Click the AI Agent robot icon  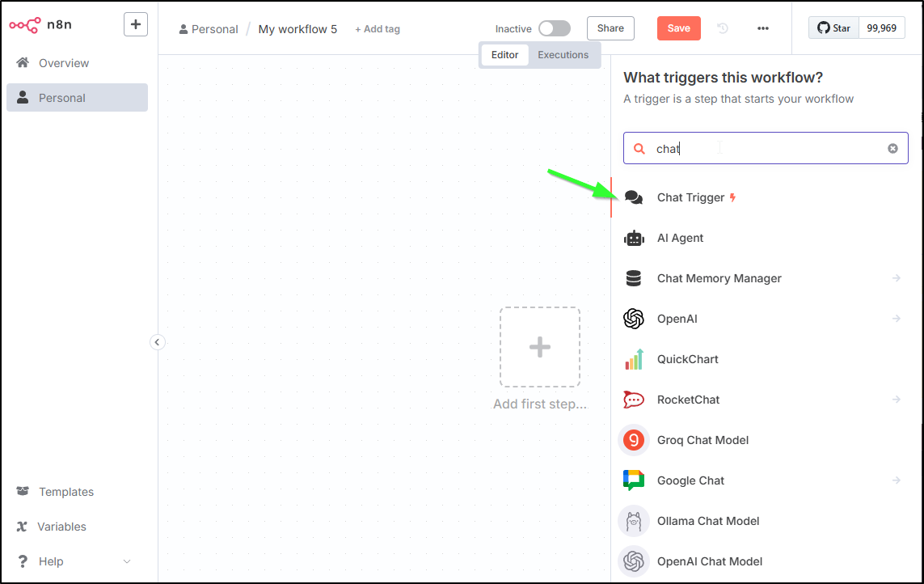click(634, 238)
